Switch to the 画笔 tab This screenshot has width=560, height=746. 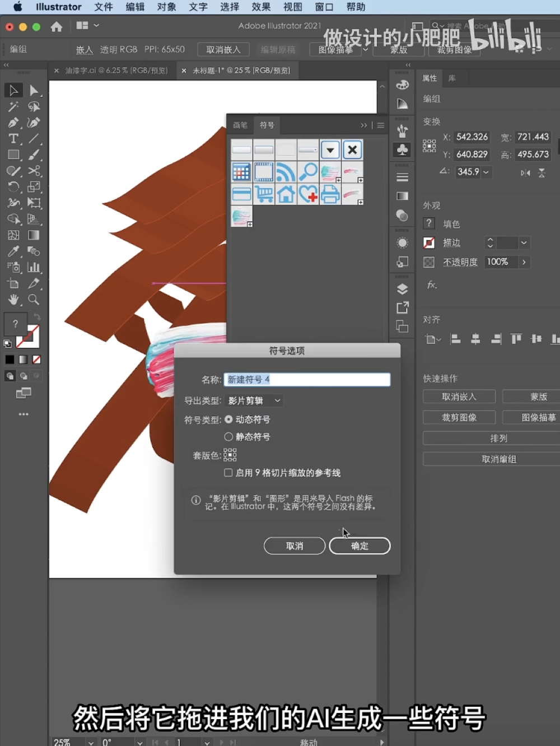240,125
